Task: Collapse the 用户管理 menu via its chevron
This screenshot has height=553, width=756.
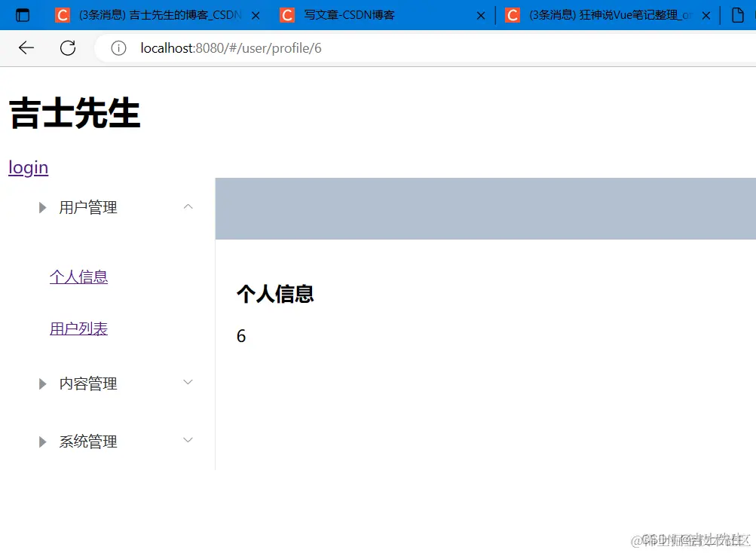Action: tap(187, 206)
